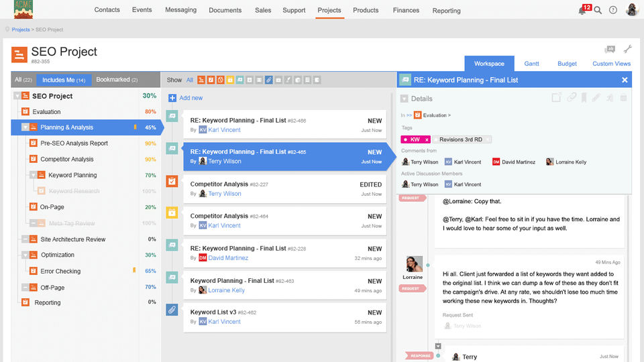
Task: Click paperclip icon beside Keyword List v3
Action: pos(172,310)
